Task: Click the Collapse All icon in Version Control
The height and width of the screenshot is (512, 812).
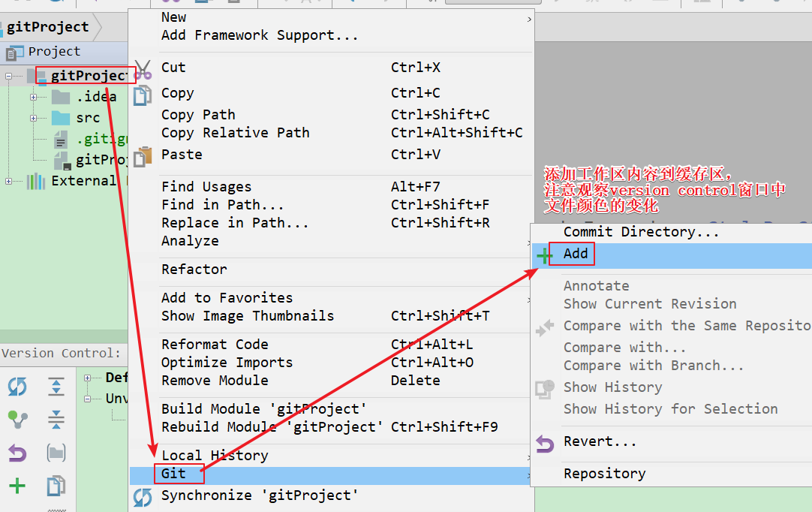Action: coord(56,420)
